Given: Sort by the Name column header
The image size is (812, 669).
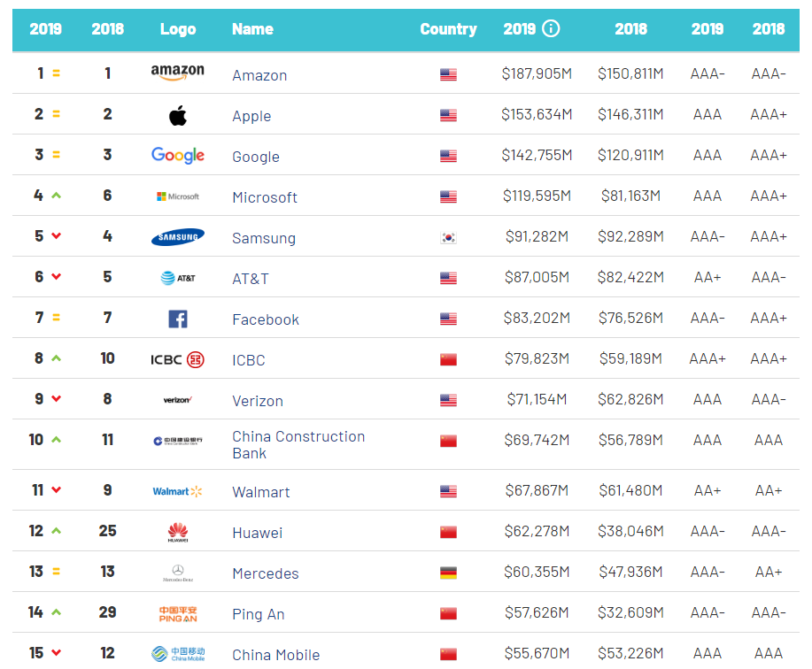Looking at the screenshot, I should [252, 29].
